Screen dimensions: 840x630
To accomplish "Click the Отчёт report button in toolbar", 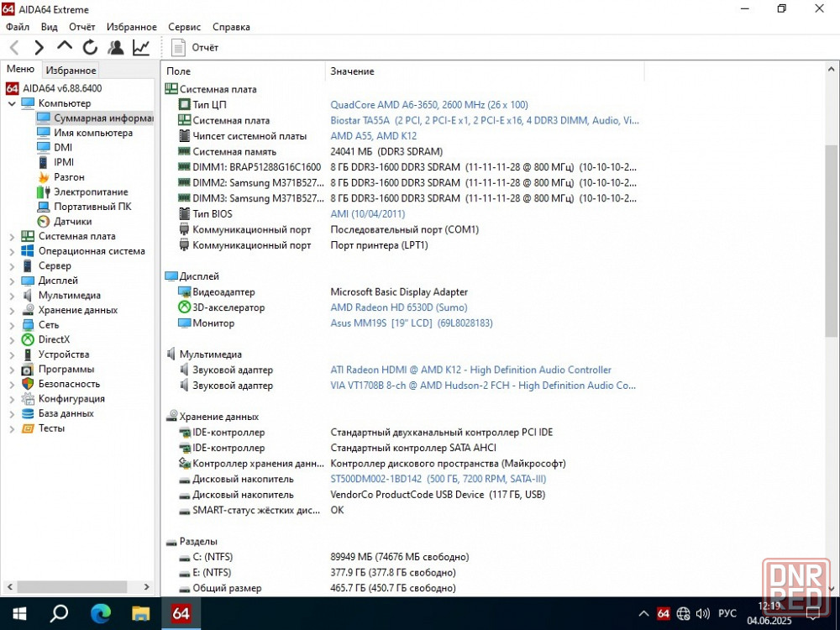I will click(195, 48).
